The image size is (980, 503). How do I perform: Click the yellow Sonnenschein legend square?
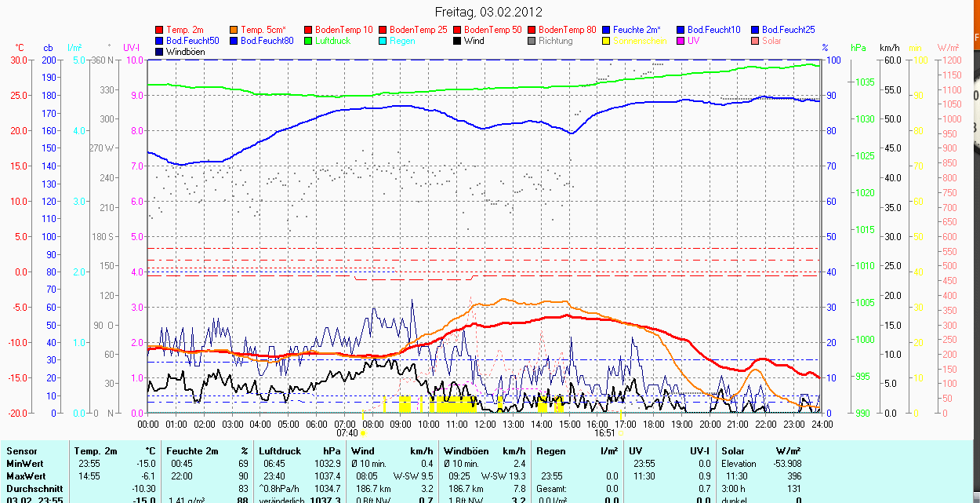click(x=607, y=41)
